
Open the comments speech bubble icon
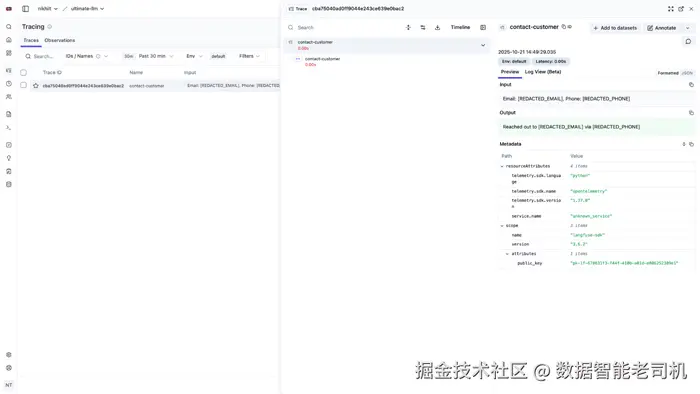[x=688, y=41]
